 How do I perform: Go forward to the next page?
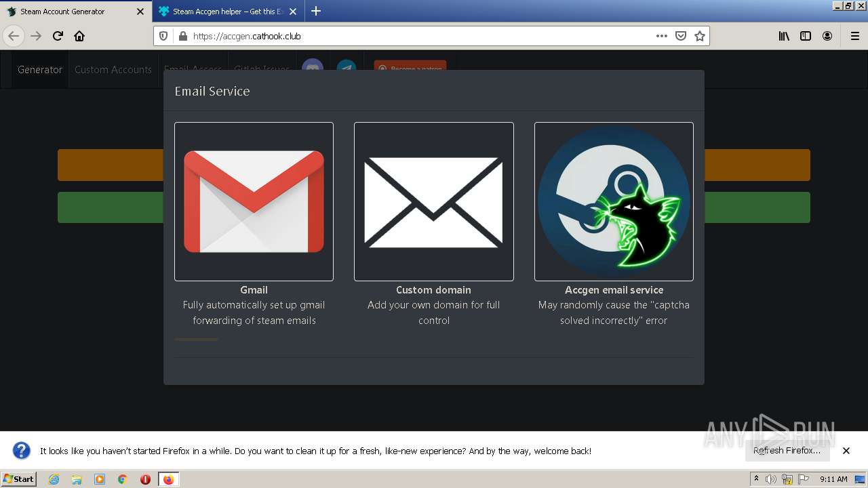click(36, 36)
